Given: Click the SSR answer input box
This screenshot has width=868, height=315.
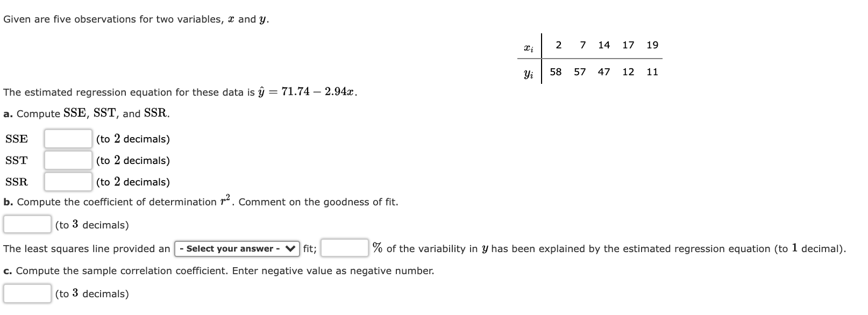Looking at the screenshot, I should (67, 182).
